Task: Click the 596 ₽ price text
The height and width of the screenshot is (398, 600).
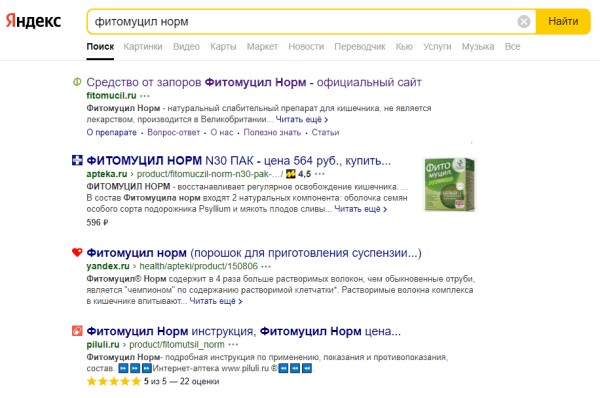Action: pos(98,222)
